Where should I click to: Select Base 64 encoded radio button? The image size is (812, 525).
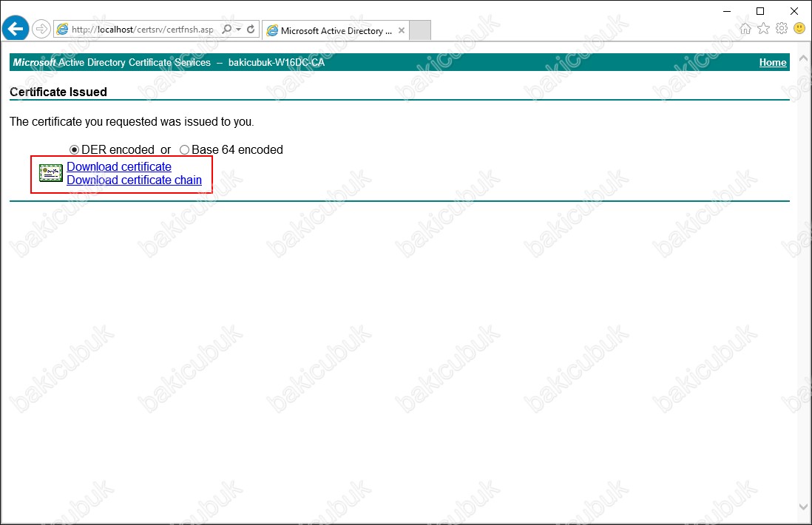pos(184,149)
